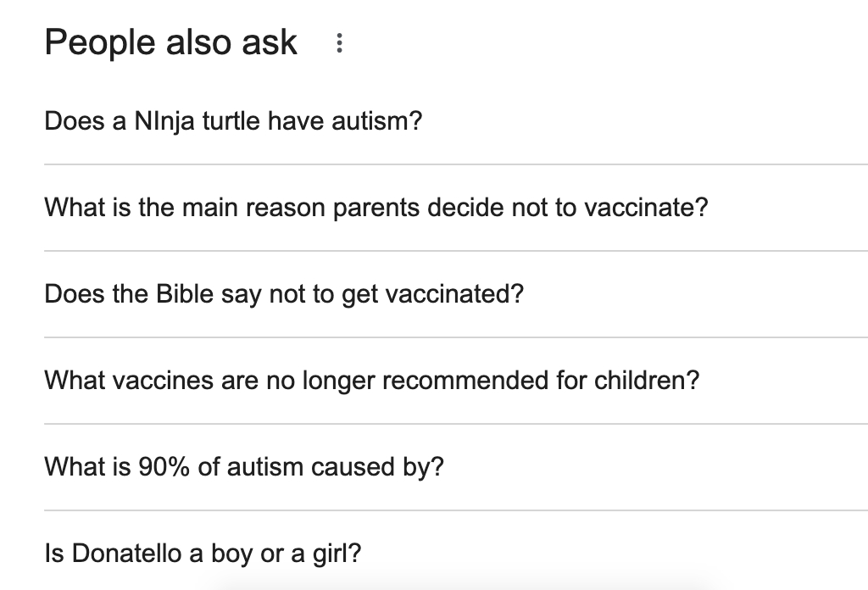Expand "What is the main reason parents decide not to vaccinate?"
The height and width of the screenshot is (590, 868).
pos(376,208)
